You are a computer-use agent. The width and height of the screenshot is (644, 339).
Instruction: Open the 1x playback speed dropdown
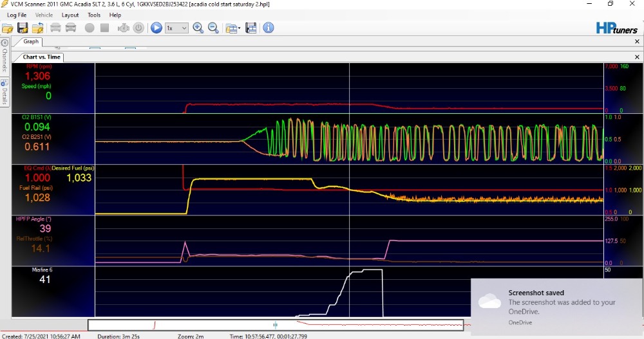point(176,28)
